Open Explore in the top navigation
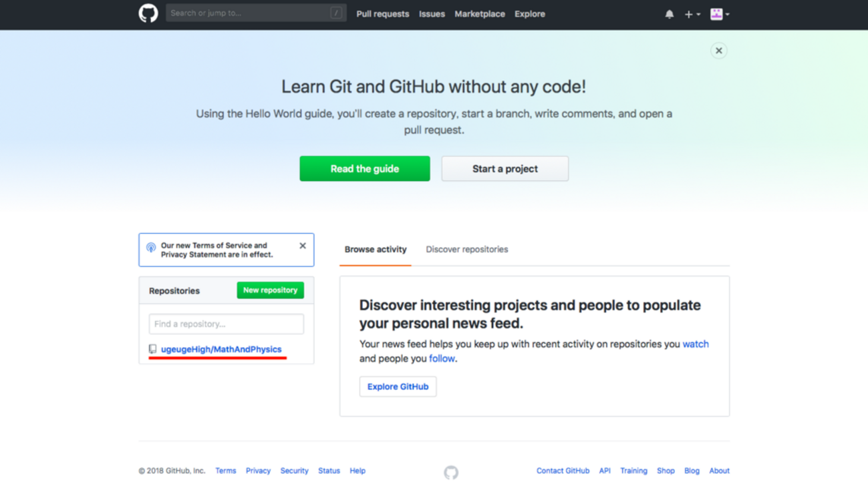Image resolution: width=868 pixels, height=498 pixels. (530, 14)
